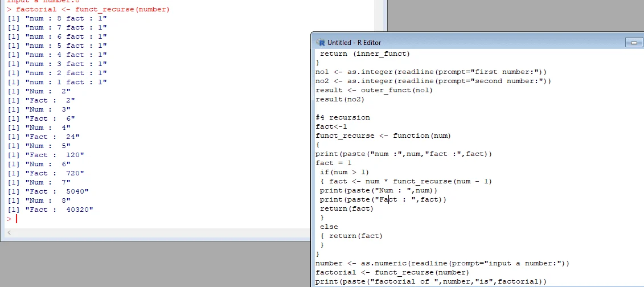Click the editor line "return (inner_funct)"
Screen dimensions: 644x287
pyautogui.click(x=365, y=54)
